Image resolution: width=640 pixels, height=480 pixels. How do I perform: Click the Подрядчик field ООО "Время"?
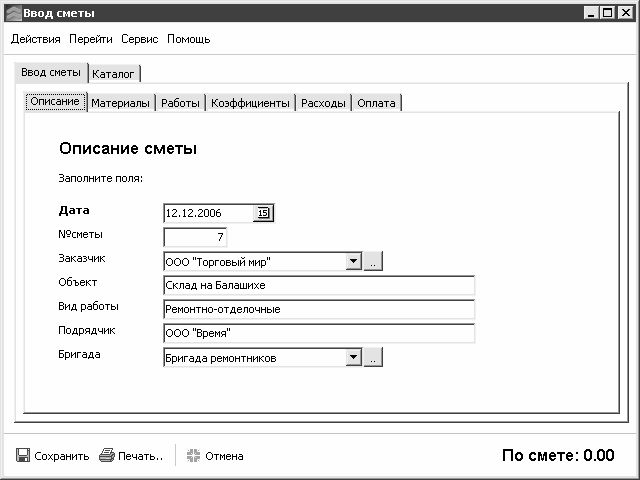319,333
